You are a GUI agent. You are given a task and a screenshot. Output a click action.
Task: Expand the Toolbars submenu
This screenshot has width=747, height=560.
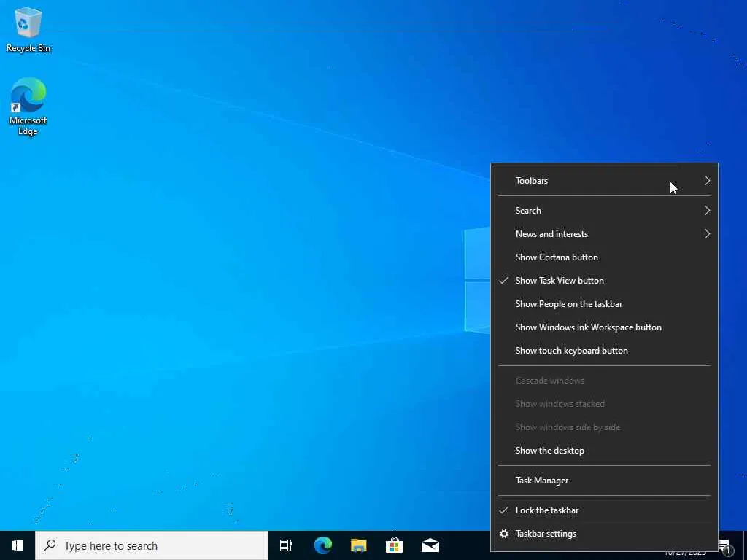coord(604,181)
